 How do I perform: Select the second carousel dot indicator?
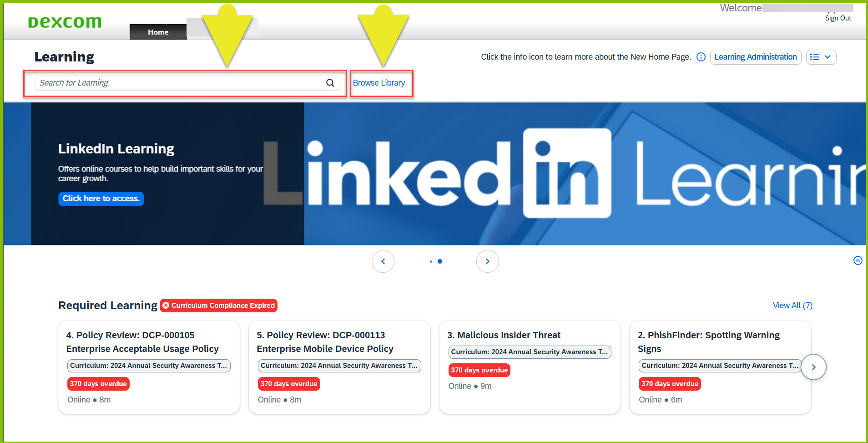440,261
